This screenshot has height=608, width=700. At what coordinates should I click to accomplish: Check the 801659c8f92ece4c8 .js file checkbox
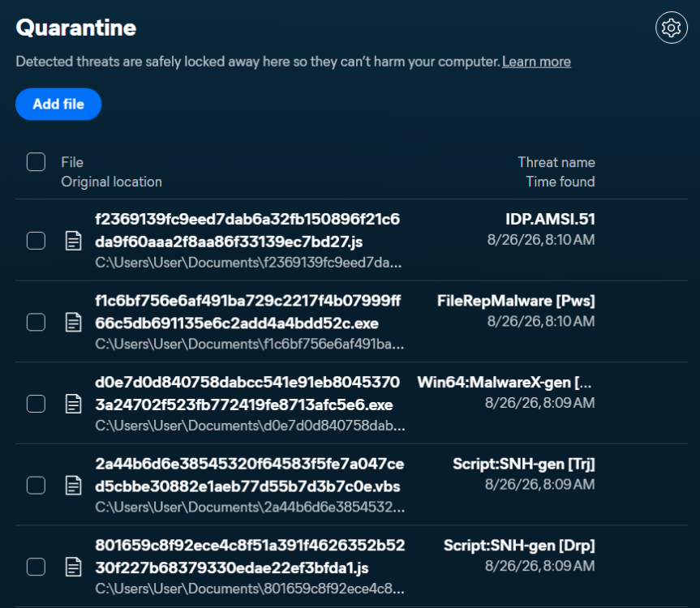pos(36,567)
